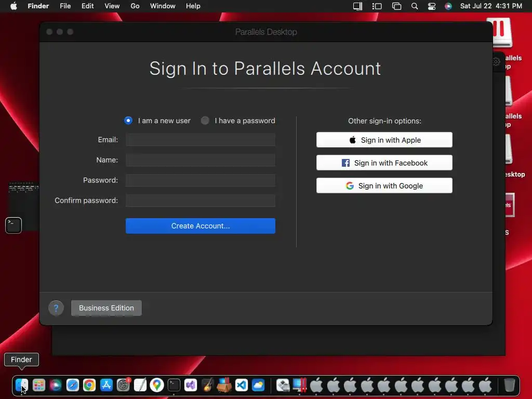Viewport: 532px width, 399px height.
Task: Launch Visual Studio purple icon in Dock
Action: pos(191,385)
